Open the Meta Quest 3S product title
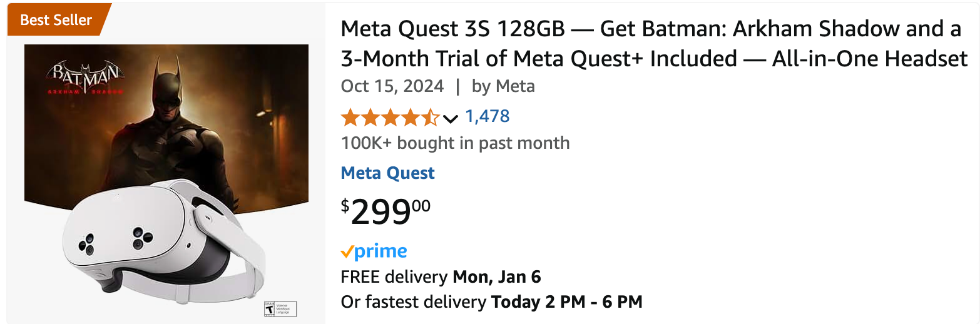Viewport: 980px width, 324px height. (653, 44)
